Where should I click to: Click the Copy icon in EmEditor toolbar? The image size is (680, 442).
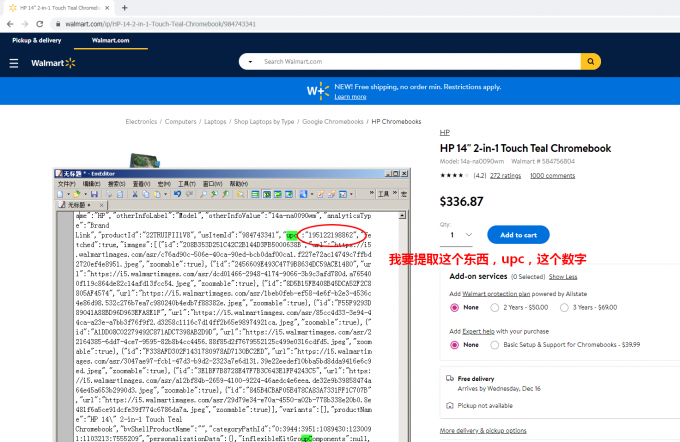pos(146,194)
